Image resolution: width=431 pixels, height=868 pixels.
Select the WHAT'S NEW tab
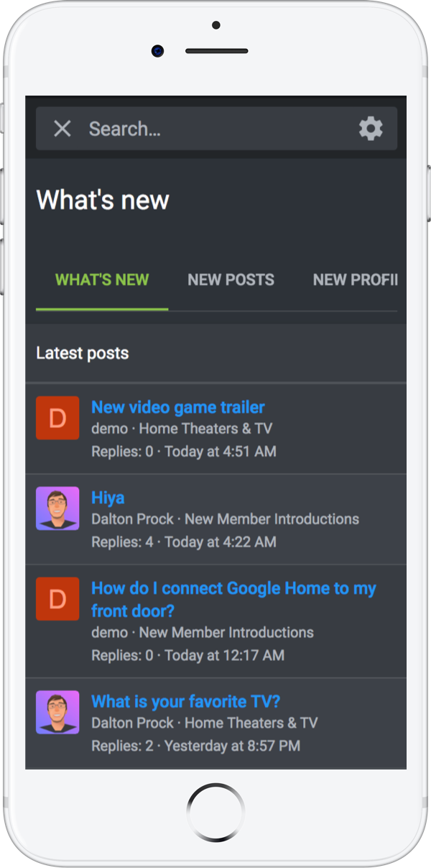(x=102, y=280)
